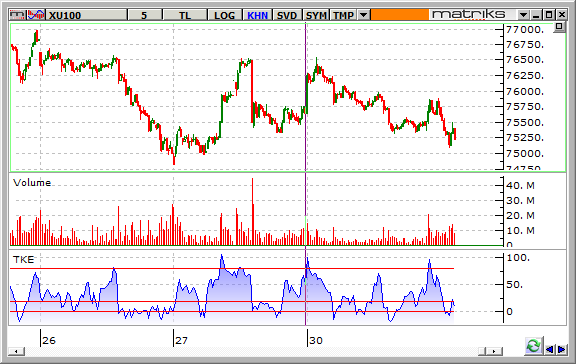The image size is (576, 364).
Task: Click the 76250. price axis label
Action: pos(525,76)
